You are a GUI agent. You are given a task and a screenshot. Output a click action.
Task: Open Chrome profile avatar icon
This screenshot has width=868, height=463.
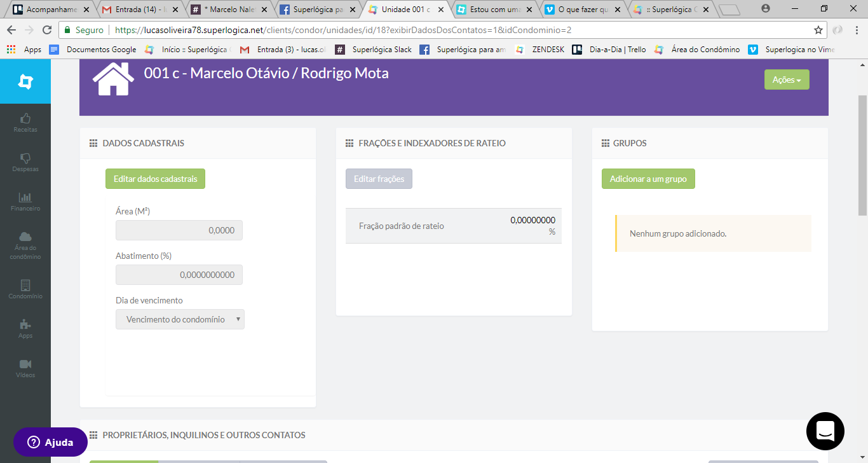pos(766,9)
